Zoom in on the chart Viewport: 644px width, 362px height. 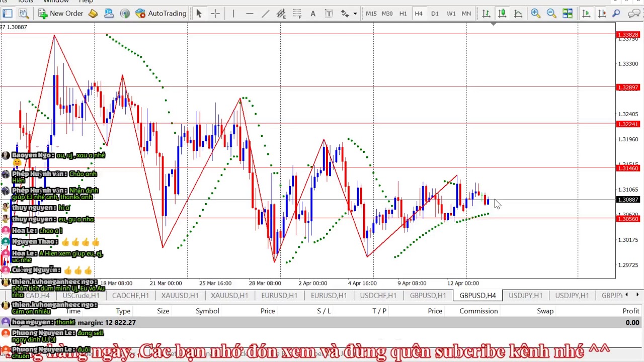coord(535,14)
